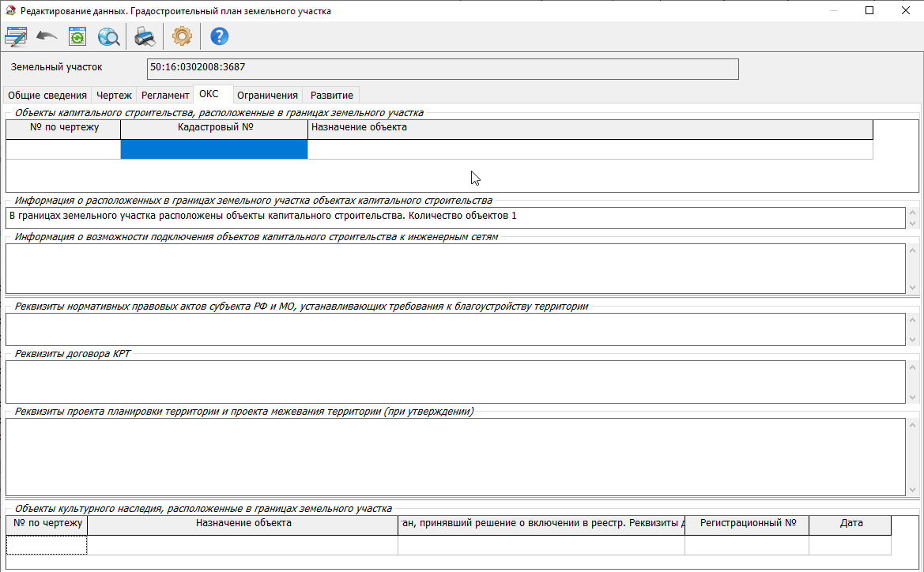Select the highlighted Кадастровый № cell
Viewport: 924px width, 572px height.
213,149
